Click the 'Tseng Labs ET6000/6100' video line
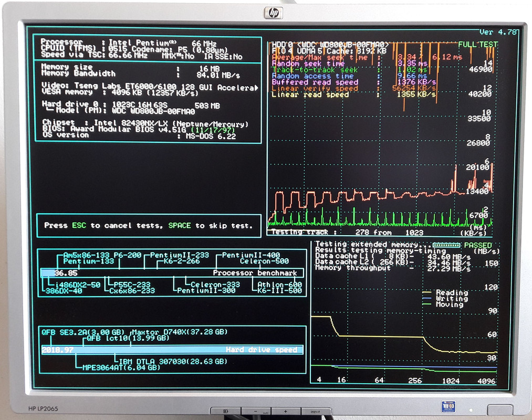This screenshot has width=532, height=420. [150, 87]
